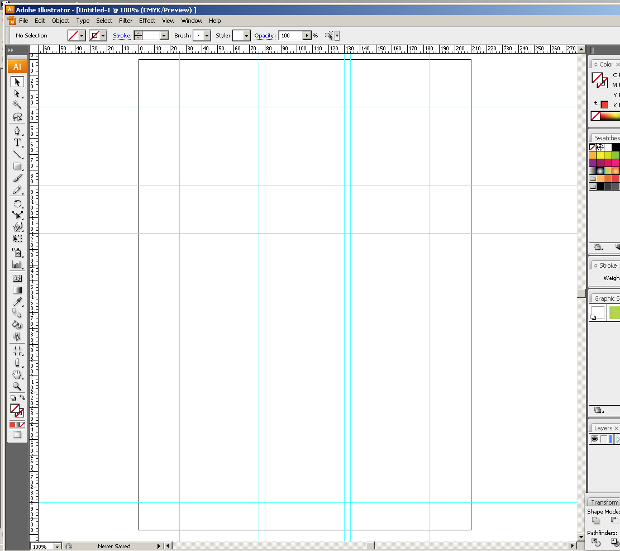
Task: Select the Direct Selection tool
Action: point(17,94)
